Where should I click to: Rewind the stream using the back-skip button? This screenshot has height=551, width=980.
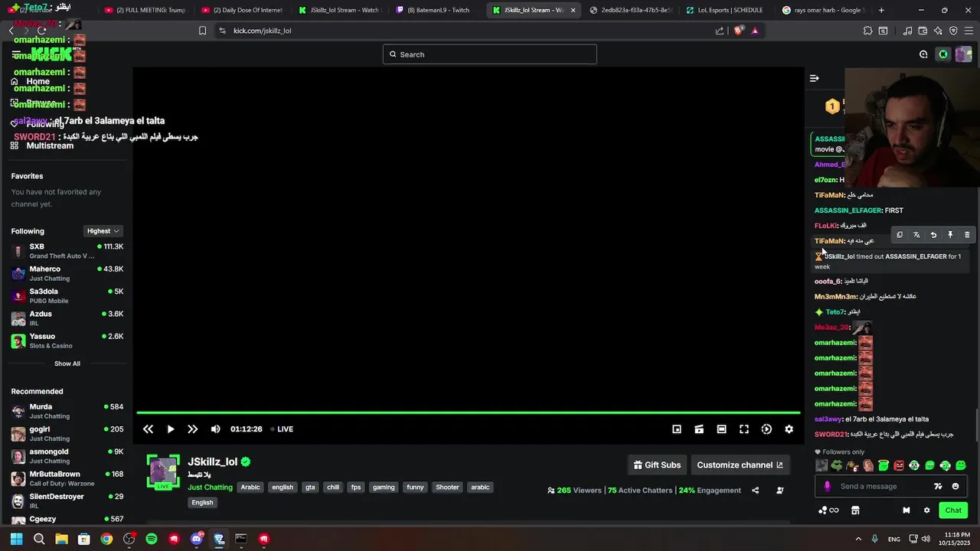click(x=148, y=429)
